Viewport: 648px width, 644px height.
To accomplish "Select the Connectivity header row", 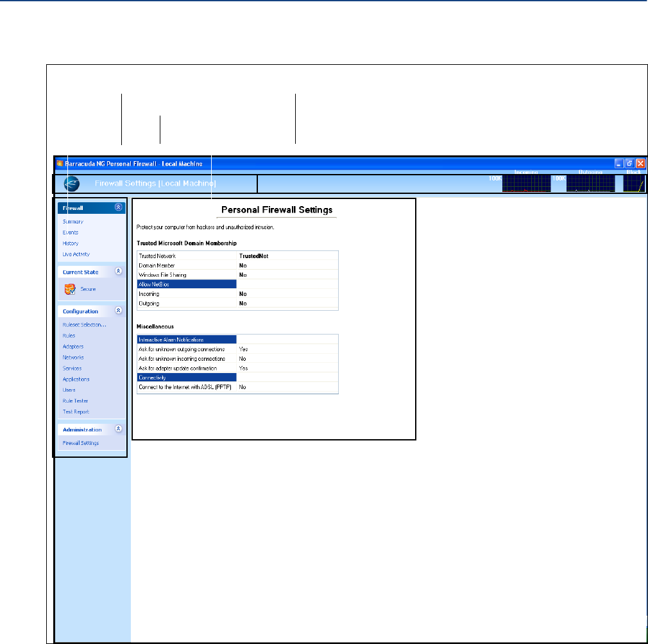I will coord(237,378).
